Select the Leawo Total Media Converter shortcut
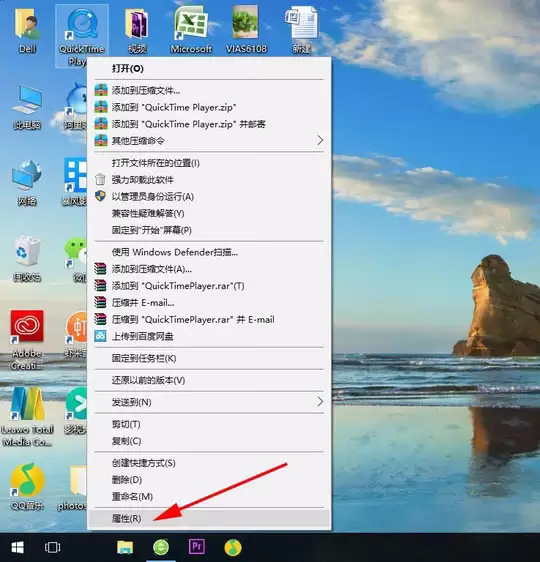Screen dimensions: 540x562 pos(27,417)
